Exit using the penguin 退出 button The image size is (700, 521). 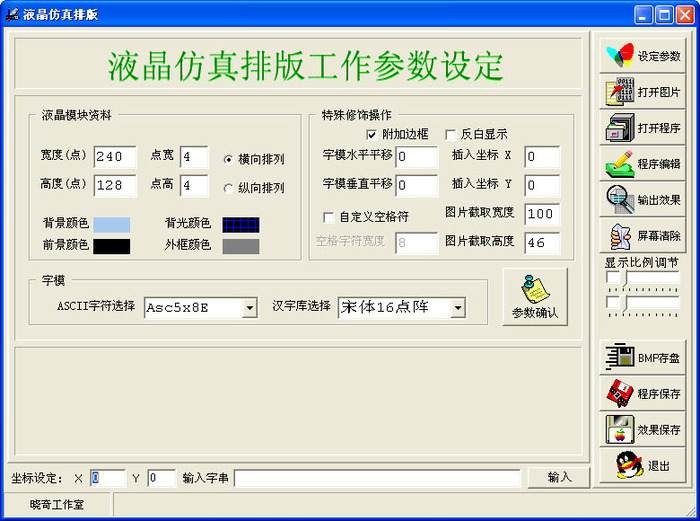[642, 465]
